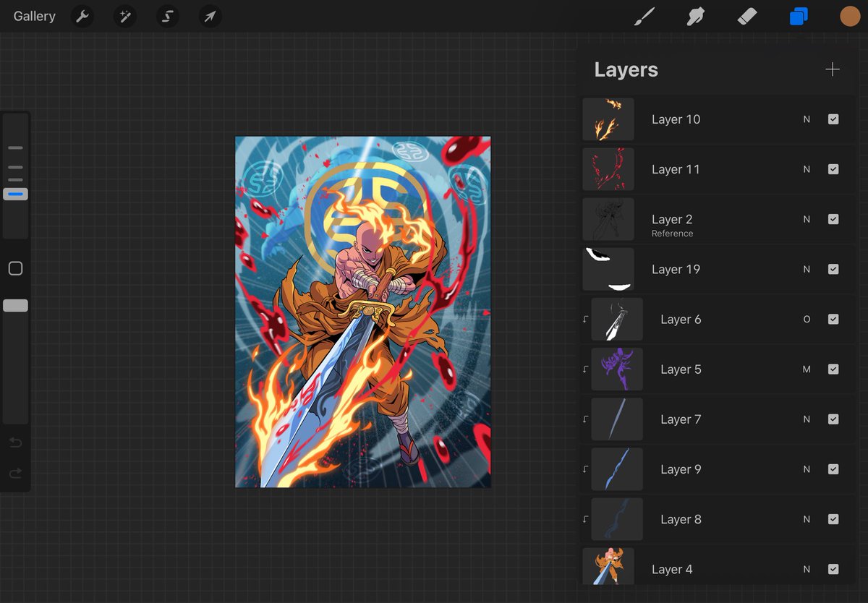Click the brush opacity slider handle
868x603 pixels.
15,306
